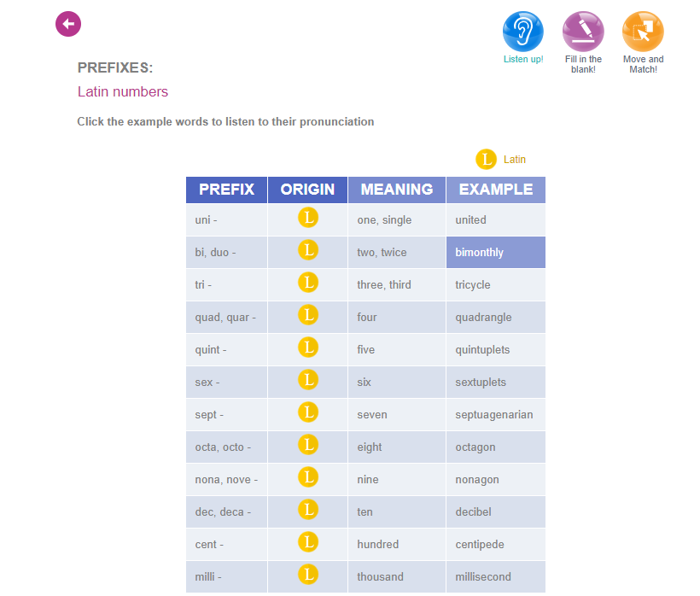Open the Listen up! ear activity
The width and height of the screenshot is (700, 596).
522,32
